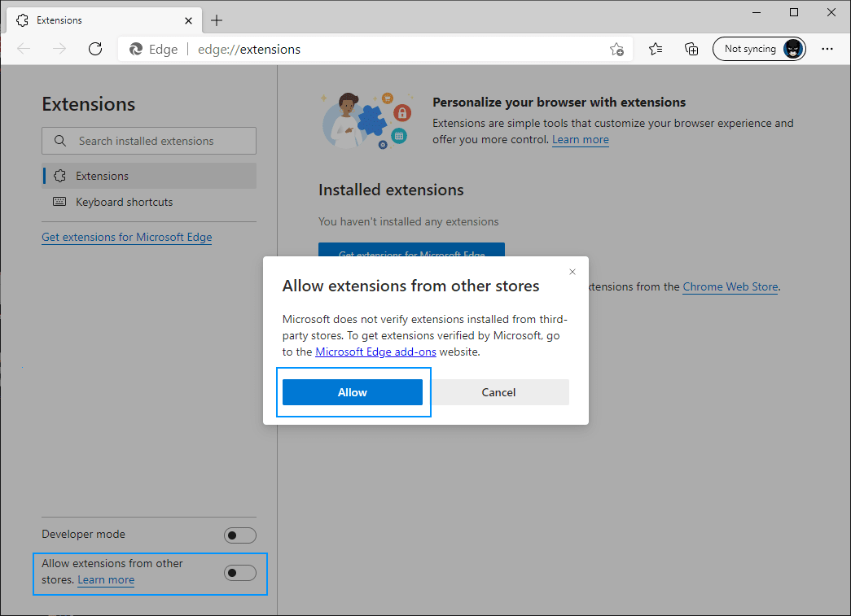Open the Favorites toolbar panel
The image size is (851, 616).
(x=656, y=49)
